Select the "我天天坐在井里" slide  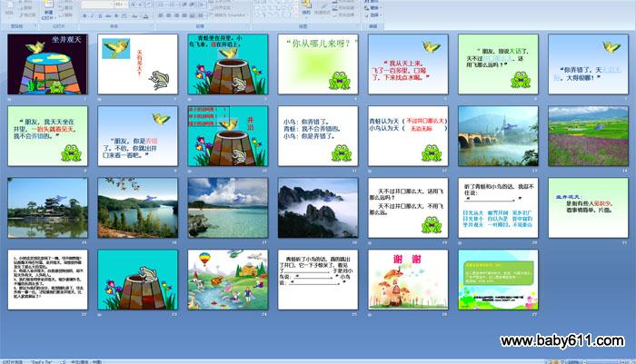(x=47, y=136)
